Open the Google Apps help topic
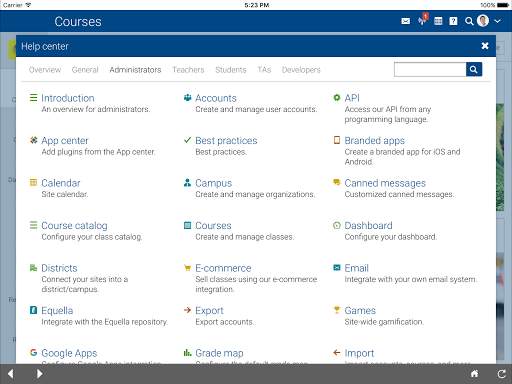 [x=69, y=353]
